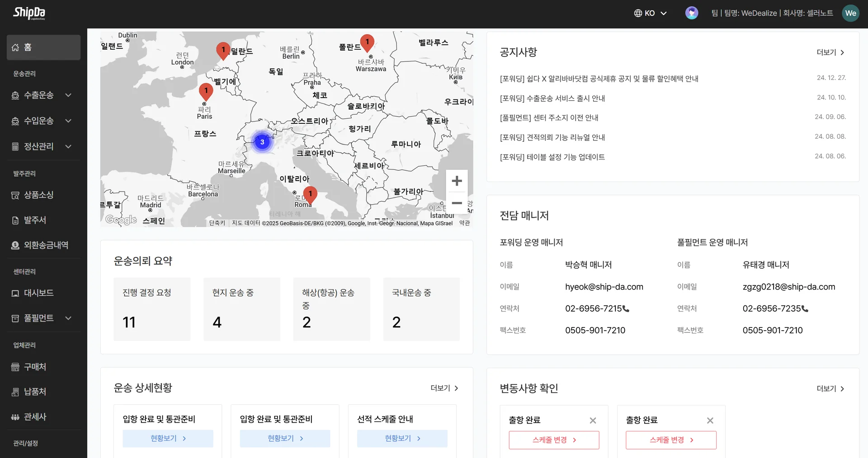Viewport: 868px width, 458px height.
Task: Click 스케줄 변경 on the 출항 완료 card
Action: [x=554, y=439]
